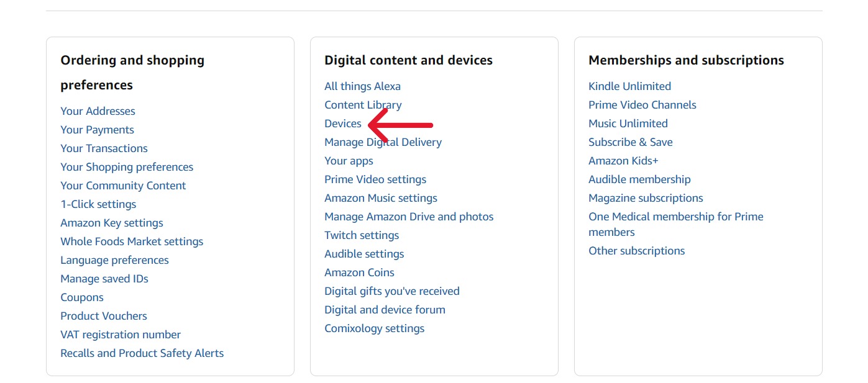Open Comixology settings
868x383 pixels.
[374, 328]
